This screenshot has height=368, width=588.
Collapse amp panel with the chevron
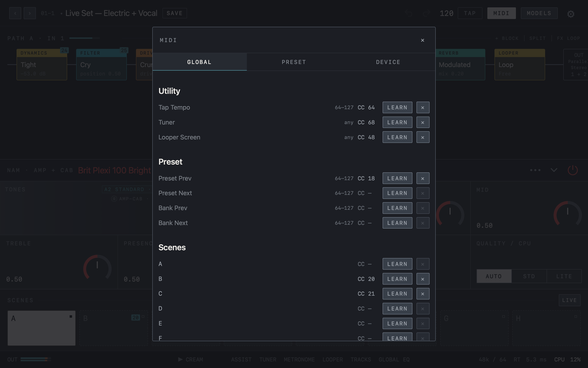554,170
